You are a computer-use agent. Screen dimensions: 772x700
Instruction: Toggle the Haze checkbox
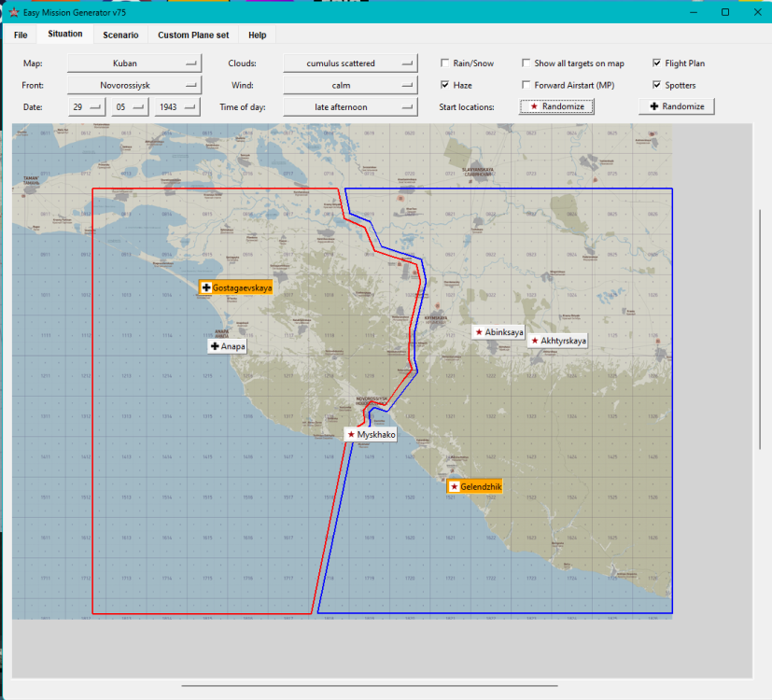[x=445, y=85]
